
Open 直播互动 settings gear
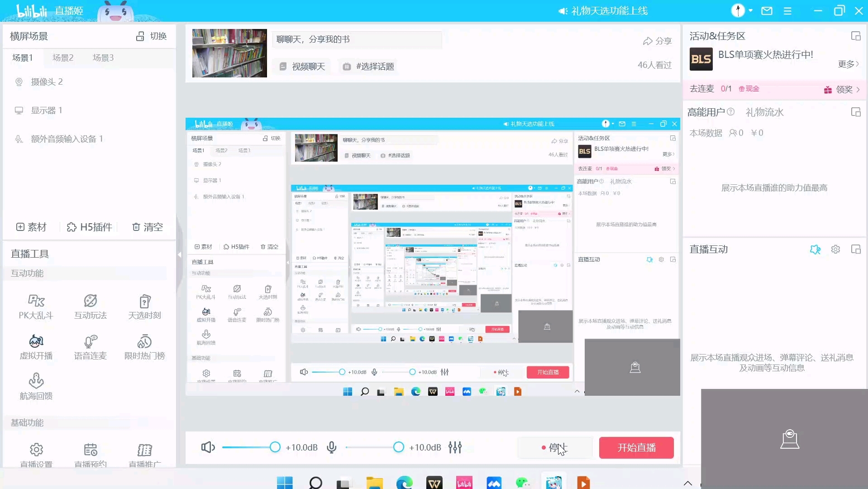835,249
